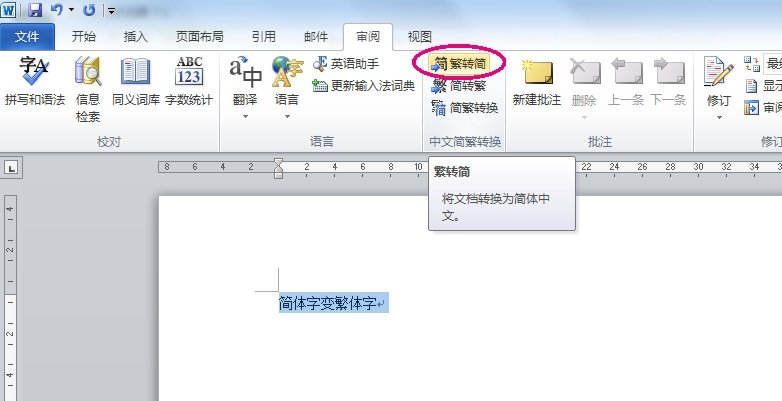Expand the 翻译 dropdown arrow
Image resolution: width=782 pixels, height=401 pixels.
pyautogui.click(x=245, y=117)
